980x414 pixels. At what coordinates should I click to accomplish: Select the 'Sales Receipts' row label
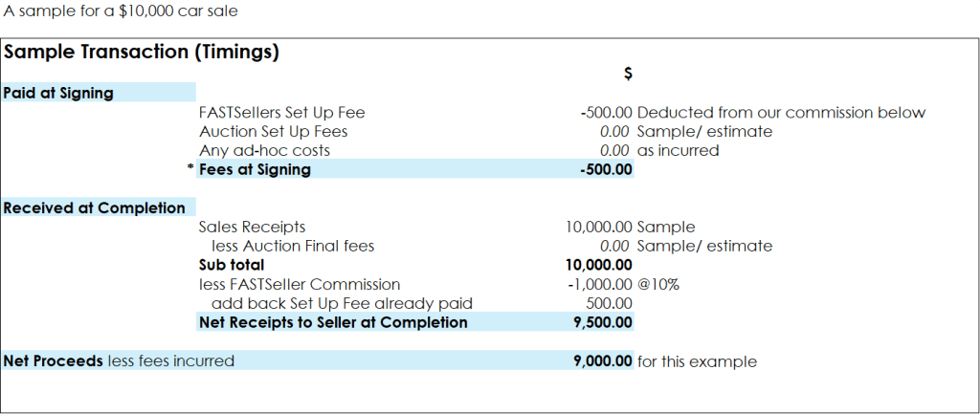coord(252,228)
